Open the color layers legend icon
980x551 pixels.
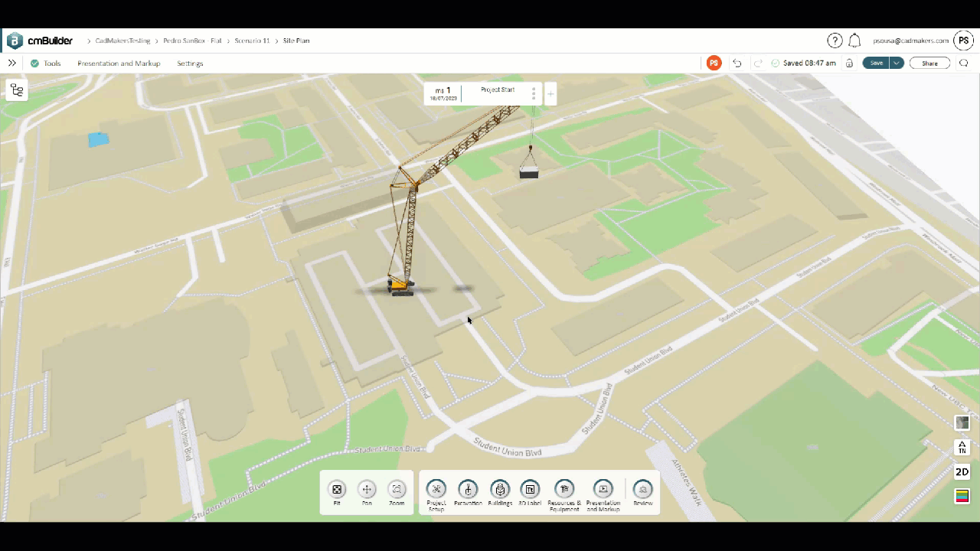(962, 496)
